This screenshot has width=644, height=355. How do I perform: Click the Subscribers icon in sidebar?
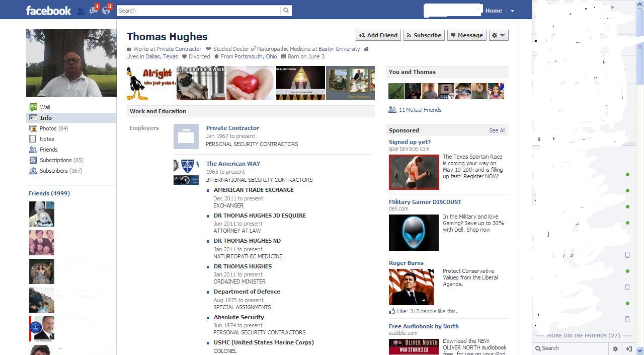tap(33, 171)
